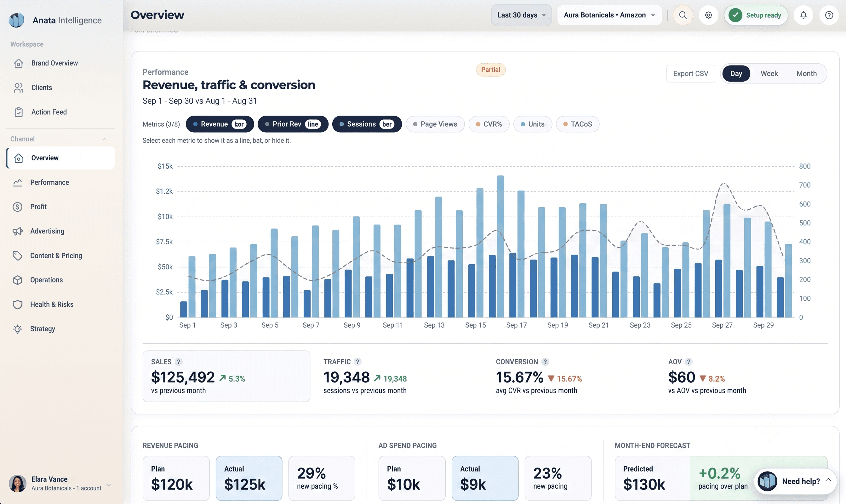Click the CONVERSION info question icon
Image resolution: width=846 pixels, height=504 pixels.
[545, 362]
